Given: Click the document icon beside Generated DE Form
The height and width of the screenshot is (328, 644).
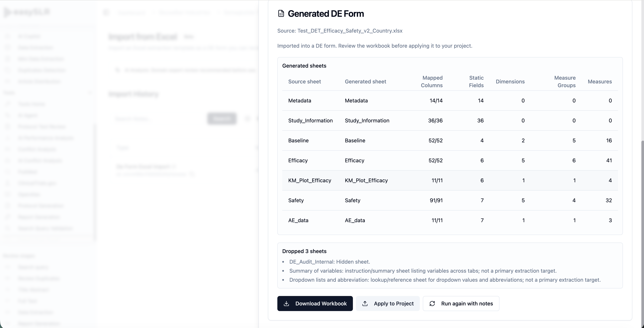Looking at the screenshot, I should [x=281, y=14].
